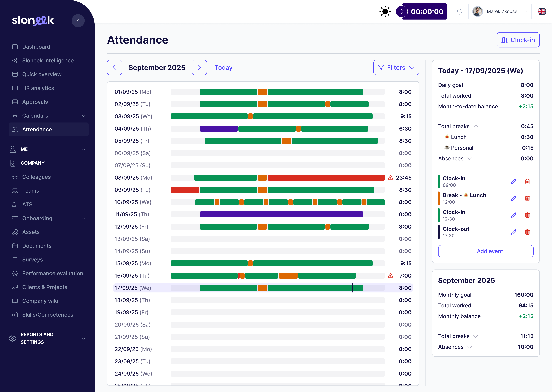The image size is (552, 392).
Task: Start the timer with the play icon
Action: [402, 12]
